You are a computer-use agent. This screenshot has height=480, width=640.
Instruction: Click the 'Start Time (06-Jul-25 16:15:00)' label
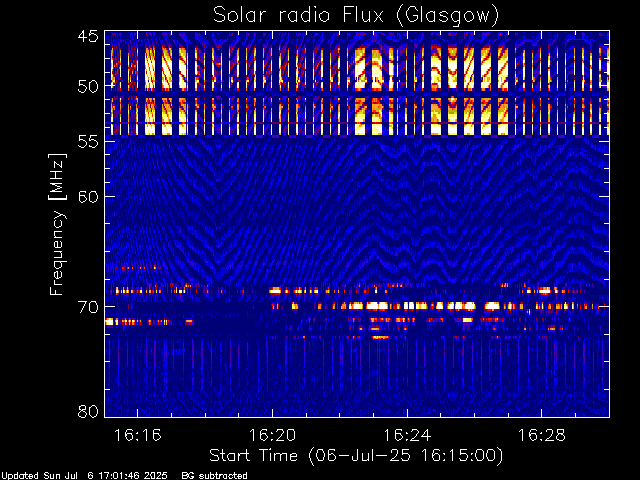tap(356, 456)
